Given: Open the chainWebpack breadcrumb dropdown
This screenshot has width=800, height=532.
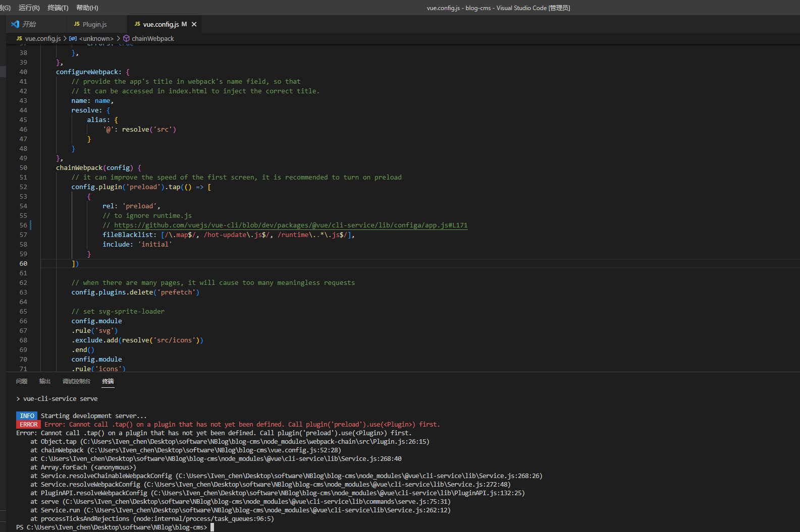Looking at the screenshot, I should click(x=152, y=38).
